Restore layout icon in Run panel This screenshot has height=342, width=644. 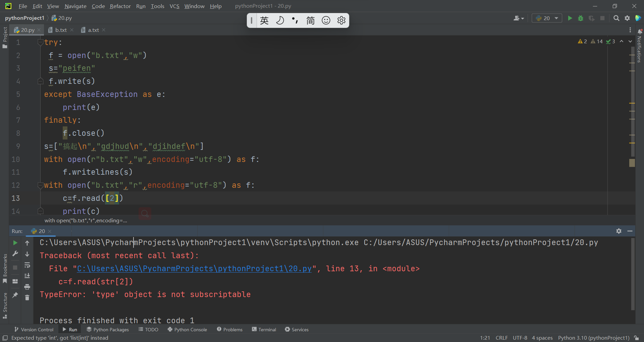pyautogui.click(x=15, y=281)
